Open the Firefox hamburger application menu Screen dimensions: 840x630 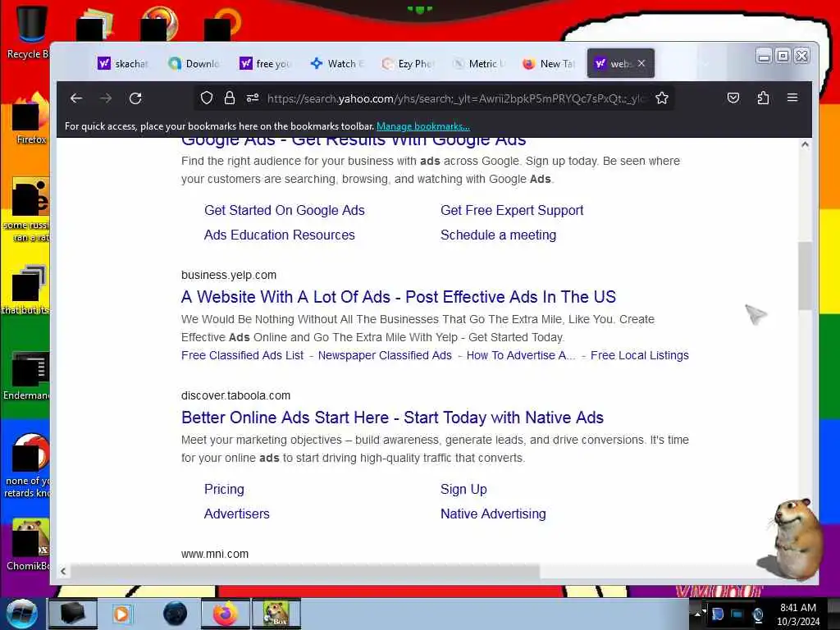click(792, 98)
